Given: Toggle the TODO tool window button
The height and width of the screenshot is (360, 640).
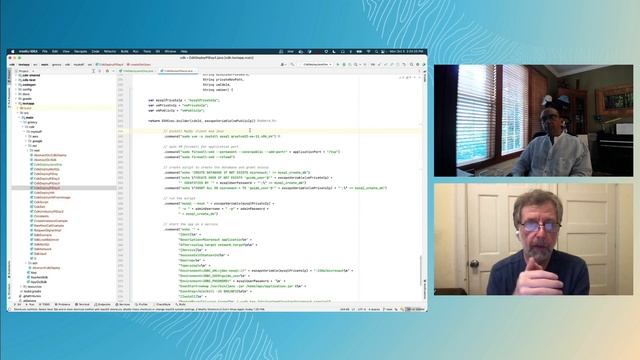Looking at the screenshot, I should tap(44, 304).
